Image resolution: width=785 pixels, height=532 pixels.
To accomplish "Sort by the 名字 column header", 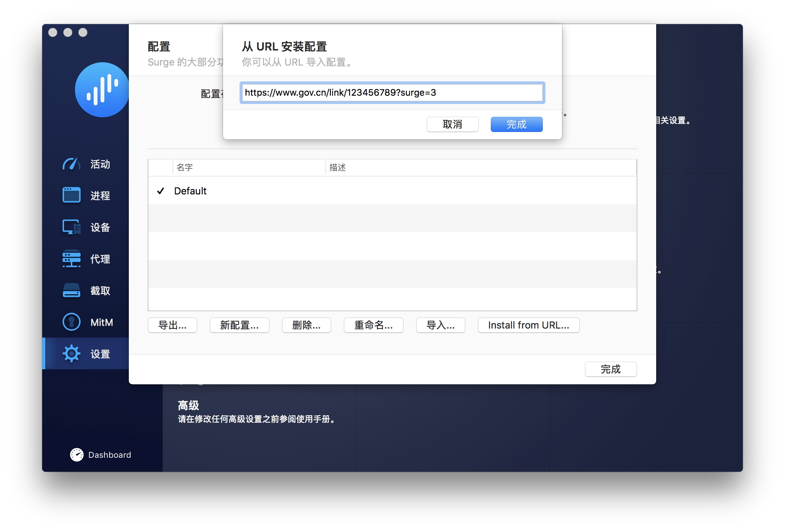I will tap(249, 167).
